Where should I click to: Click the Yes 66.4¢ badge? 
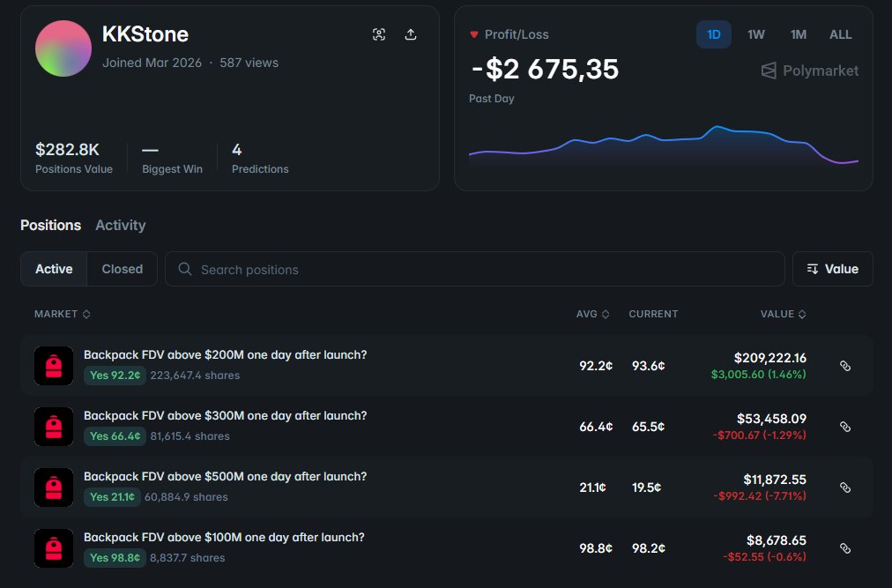[x=115, y=436]
